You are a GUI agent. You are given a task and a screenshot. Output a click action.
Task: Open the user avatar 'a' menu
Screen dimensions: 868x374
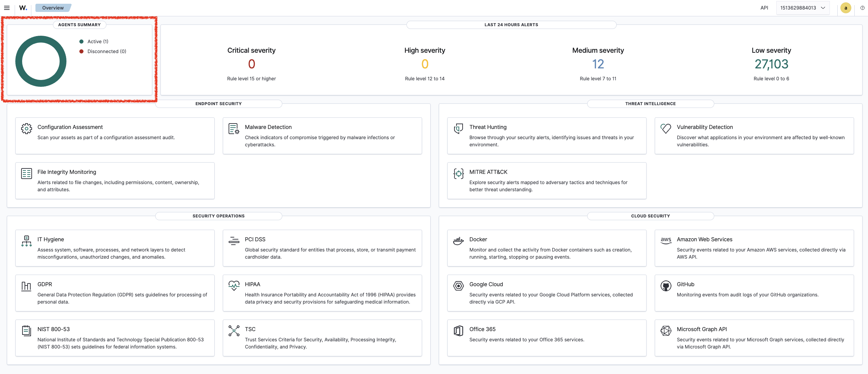tap(846, 8)
